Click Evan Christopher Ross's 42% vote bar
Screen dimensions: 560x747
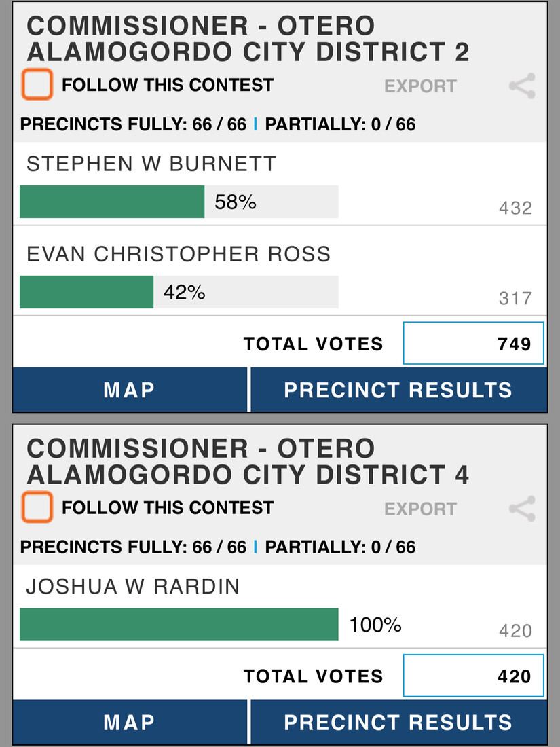pos(86,292)
